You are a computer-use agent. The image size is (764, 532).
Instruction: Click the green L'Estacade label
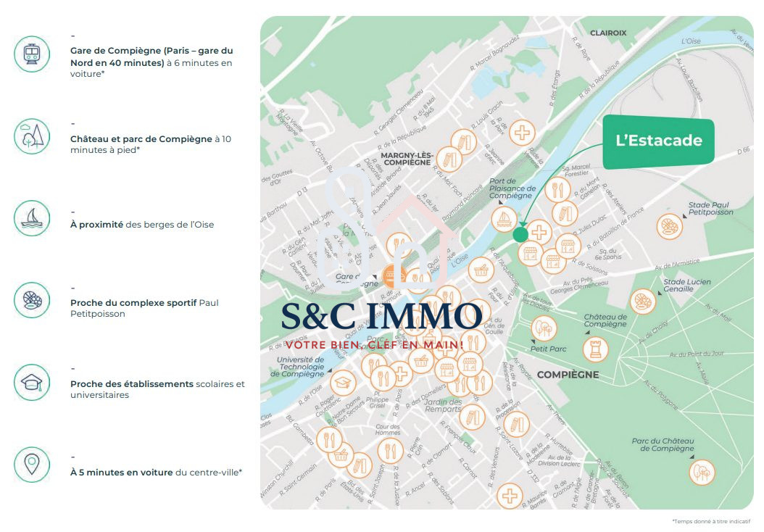[658, 141]
